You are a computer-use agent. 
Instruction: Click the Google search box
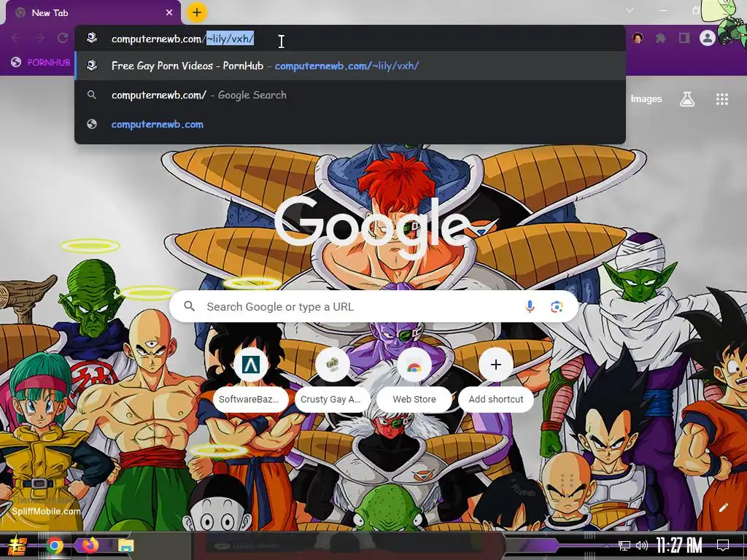pos(374,307)
